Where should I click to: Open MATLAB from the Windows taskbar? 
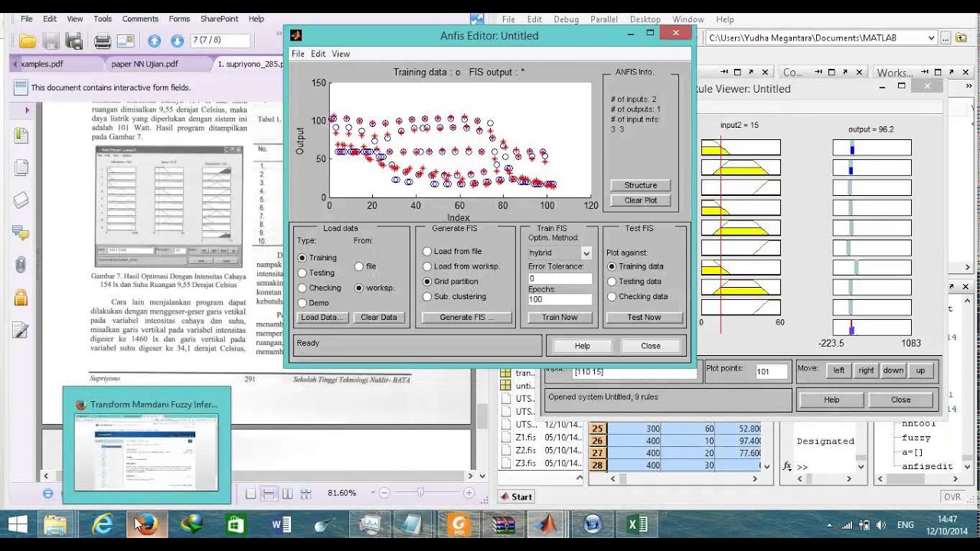click(x=547, y=524)
